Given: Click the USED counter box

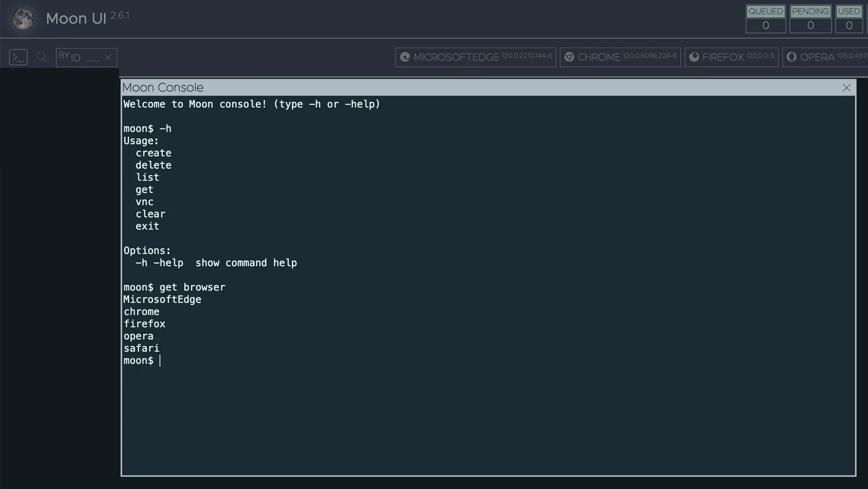Looking at the screenshot, I should coord(849,19).
